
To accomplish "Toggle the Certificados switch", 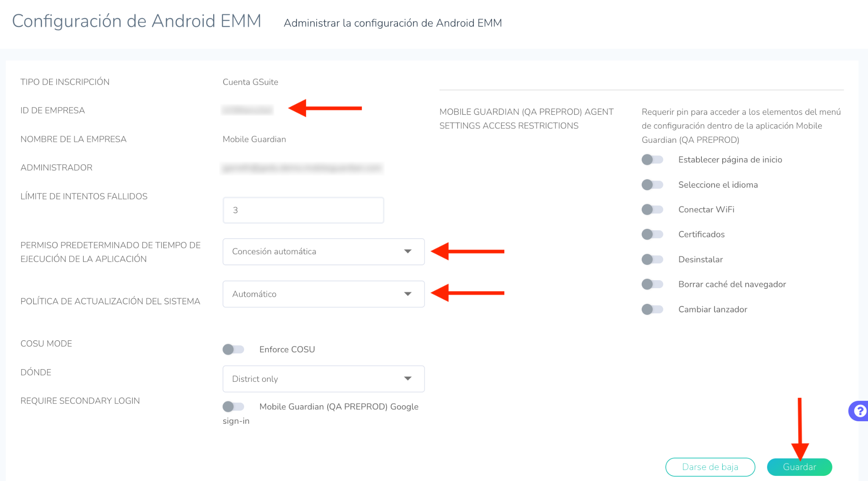I will (x=652, y=234).
